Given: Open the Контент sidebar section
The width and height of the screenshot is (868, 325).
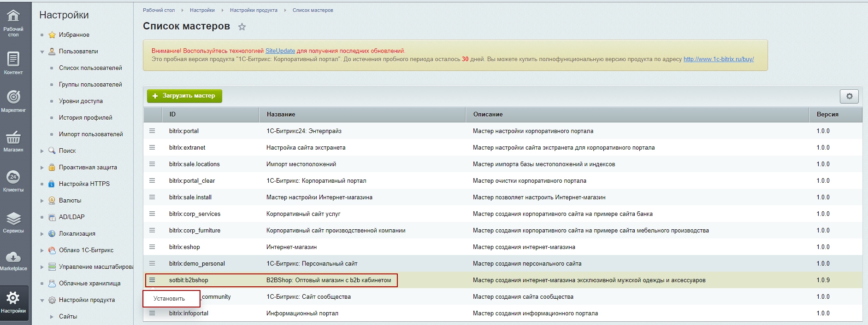Looking at the screenshot, I should [13, 63].
